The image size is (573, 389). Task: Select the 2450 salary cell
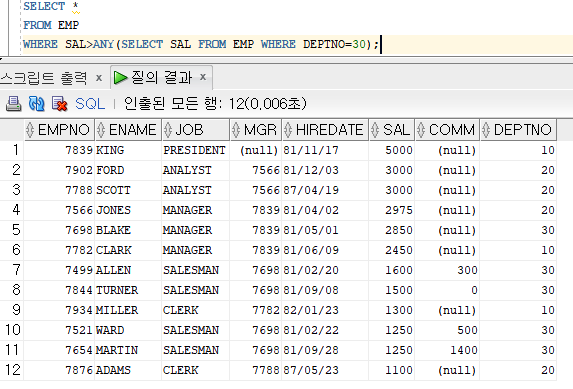point(392,250)
